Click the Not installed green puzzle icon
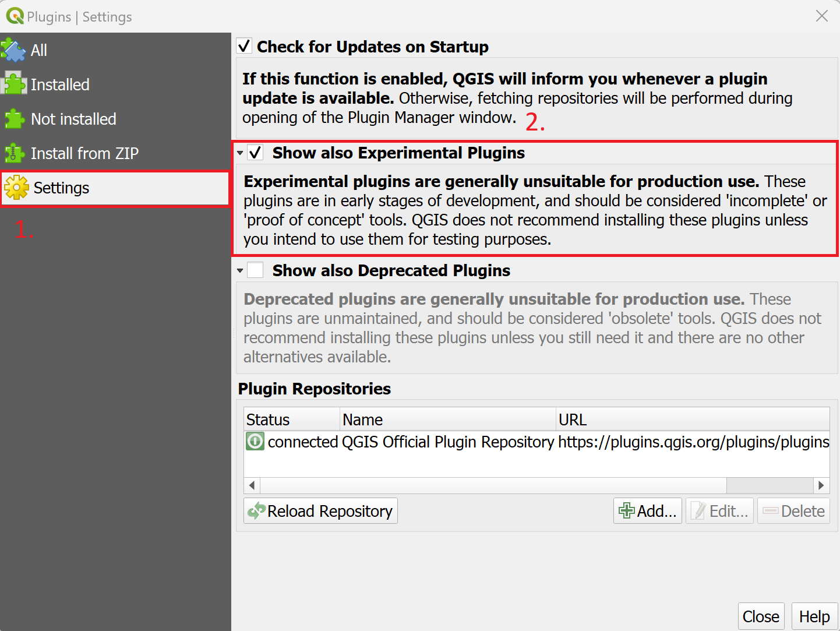The height and width of the screenshot is (631, 840). pyautogui.click(x=14, y=119)
